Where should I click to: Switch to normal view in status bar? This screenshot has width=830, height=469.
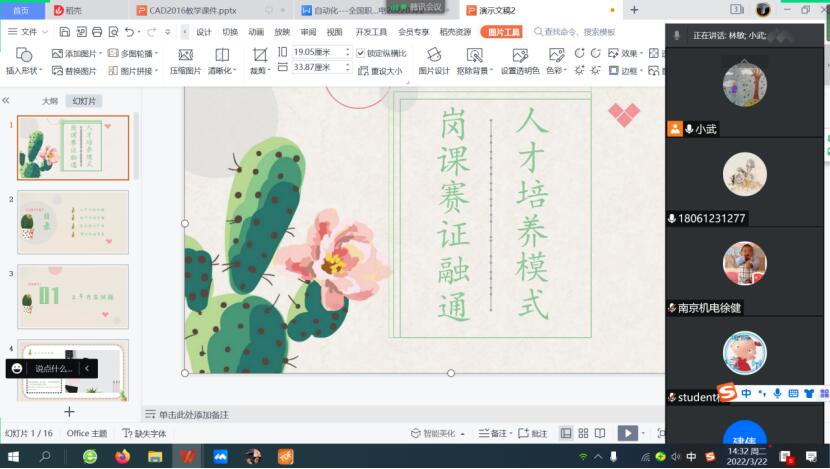pyautogui.click(x=566, y=433)
